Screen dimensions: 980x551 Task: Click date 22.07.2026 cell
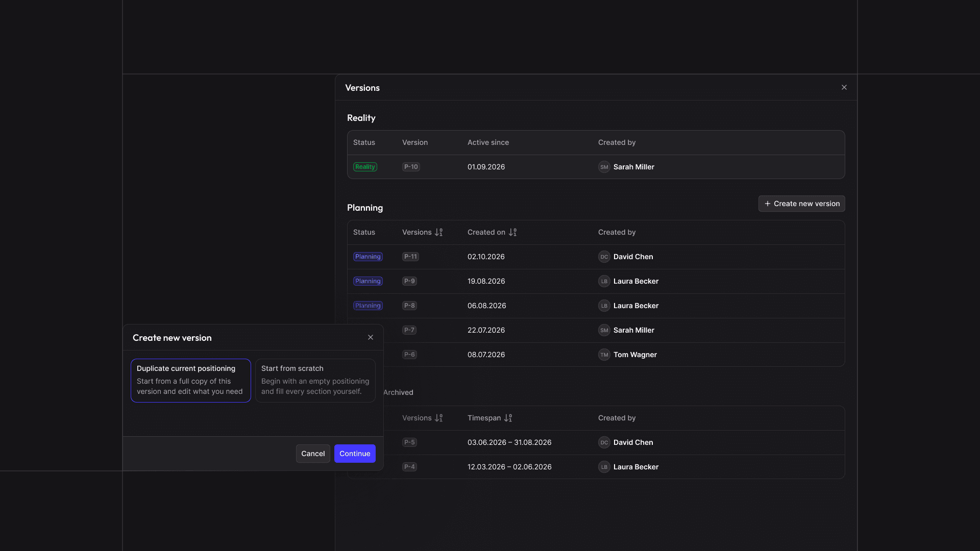click(x=486, y=330)
